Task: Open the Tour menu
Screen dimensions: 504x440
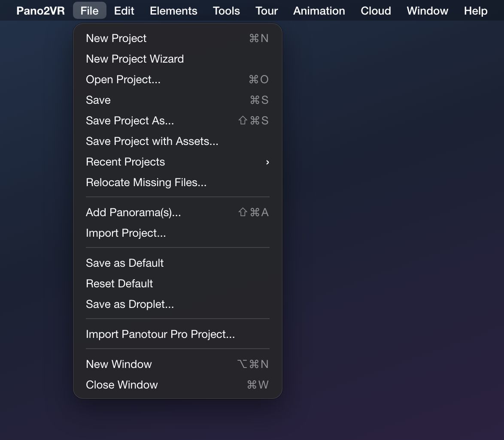Action: [x=267, y=11]
